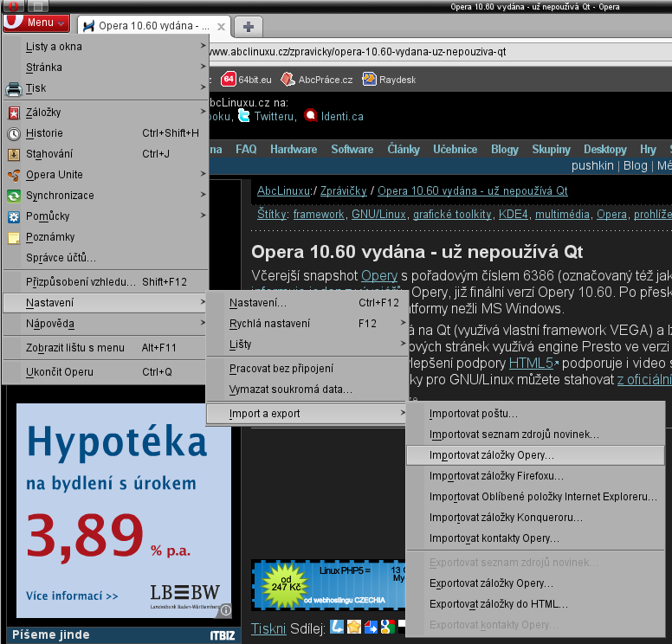Expand the Rychlá nastavení submenu arrow
672x644 pixels.
point(403,322)
